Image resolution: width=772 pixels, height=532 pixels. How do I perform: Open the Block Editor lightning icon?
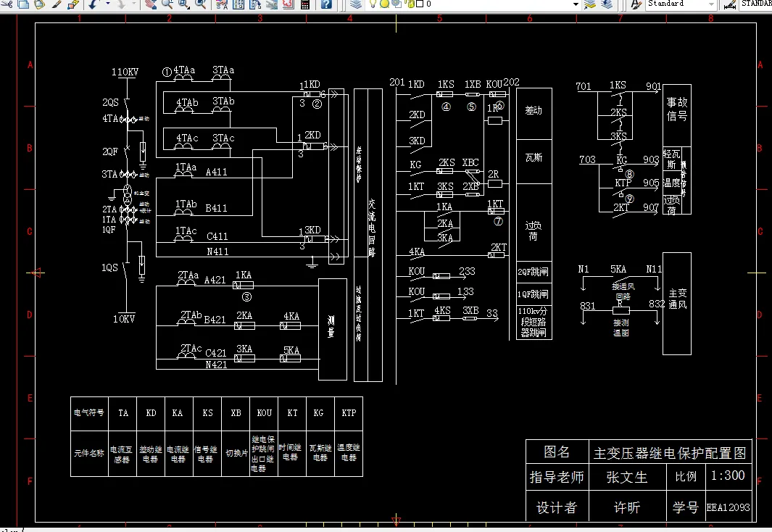pos(73,4)
